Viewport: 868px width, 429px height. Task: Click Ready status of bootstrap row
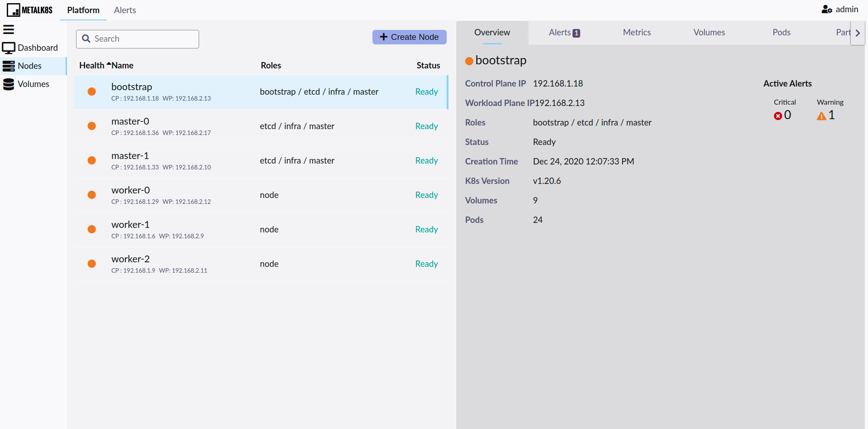coord(427,92)
